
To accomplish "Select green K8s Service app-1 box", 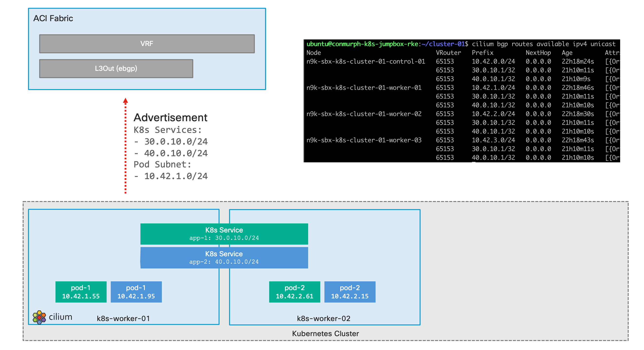I will click(x=224, y=234).
